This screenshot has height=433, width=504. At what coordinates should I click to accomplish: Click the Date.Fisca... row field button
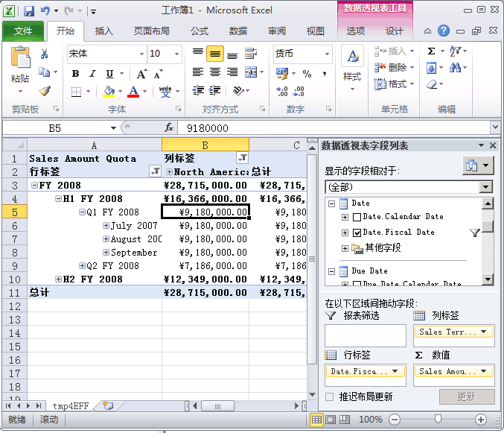coord(366,372)
